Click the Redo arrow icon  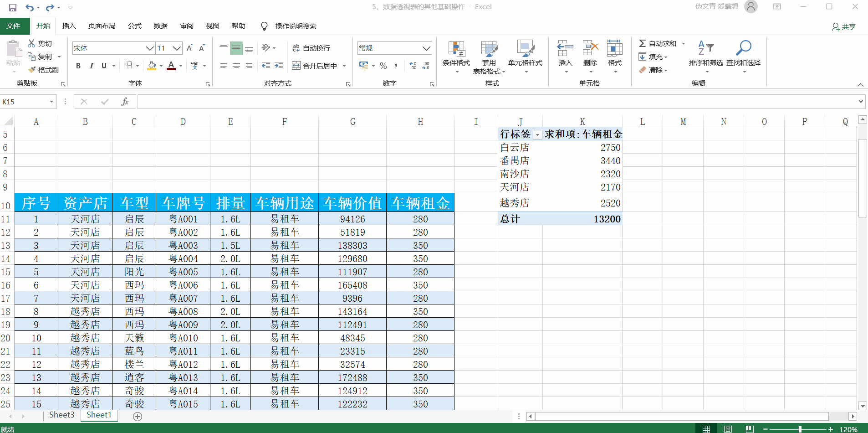click(50, 7)
